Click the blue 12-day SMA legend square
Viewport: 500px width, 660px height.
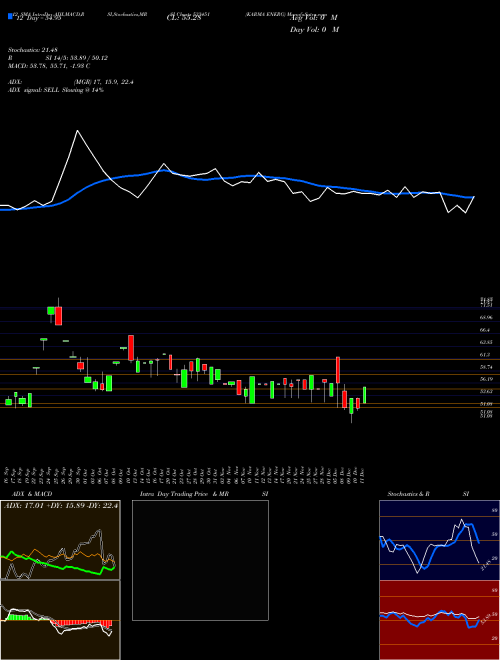point(10,16)
